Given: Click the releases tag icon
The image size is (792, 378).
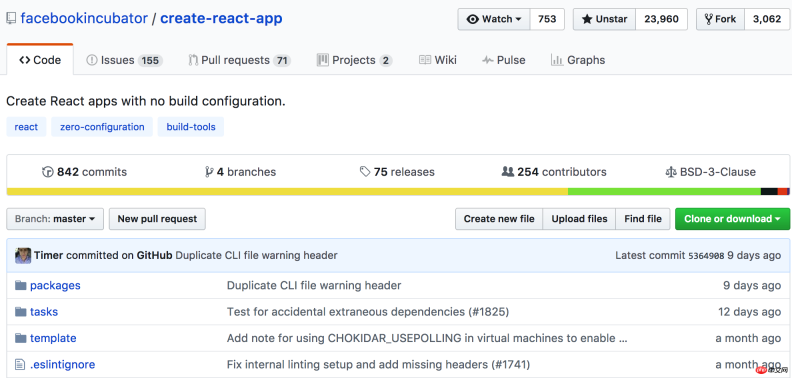Looking at the screenshot, I should [365, 172].
